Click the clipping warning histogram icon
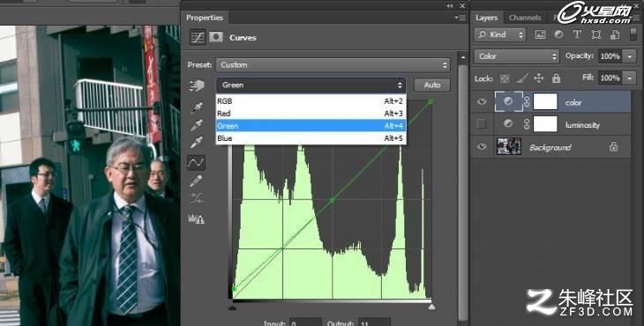 (x=197, y=219)
